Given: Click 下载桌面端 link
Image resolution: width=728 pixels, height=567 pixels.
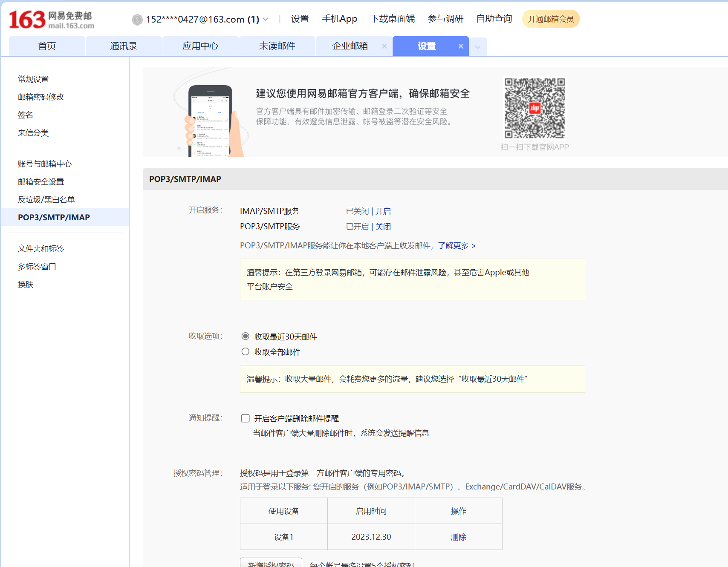Looking at the screenshot, I should click(393, 19).
